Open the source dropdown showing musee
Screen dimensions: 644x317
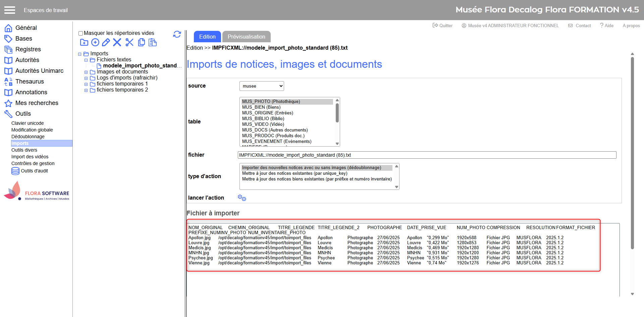262,86
